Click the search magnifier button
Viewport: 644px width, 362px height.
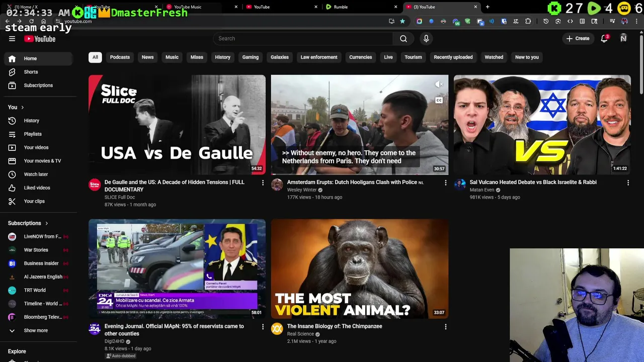(404, 39)
